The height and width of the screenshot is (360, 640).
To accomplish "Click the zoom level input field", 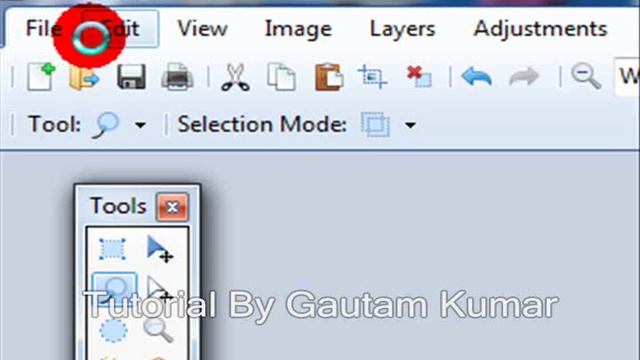I will click(x=627, y=77).
